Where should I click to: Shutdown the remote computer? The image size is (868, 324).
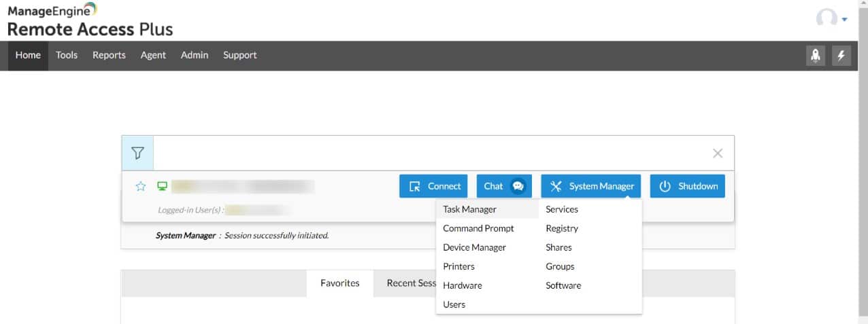tap(688, 186)
